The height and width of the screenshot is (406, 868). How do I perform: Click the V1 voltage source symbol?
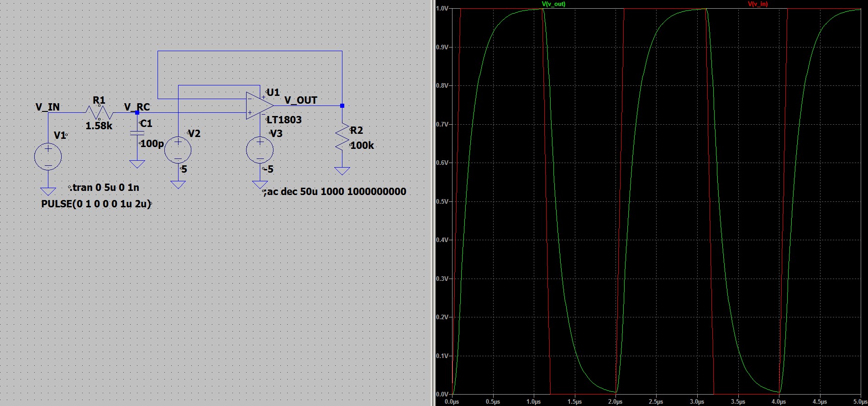coord(48,156)
